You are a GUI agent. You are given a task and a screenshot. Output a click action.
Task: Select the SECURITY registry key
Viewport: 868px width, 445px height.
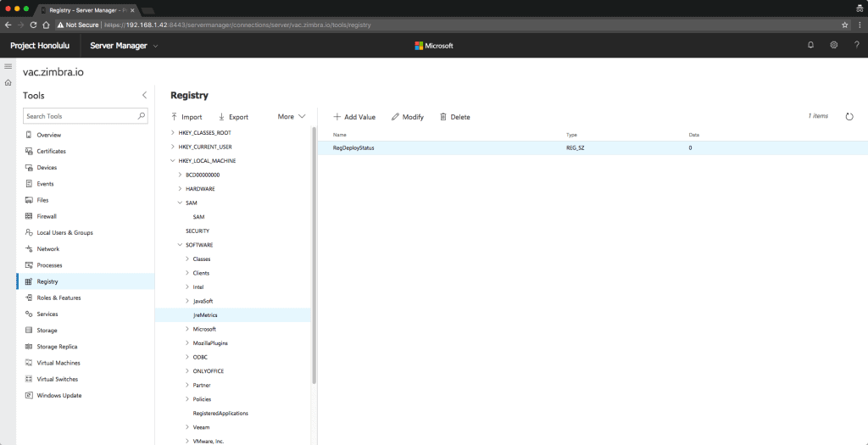click(x=198, y=231)
